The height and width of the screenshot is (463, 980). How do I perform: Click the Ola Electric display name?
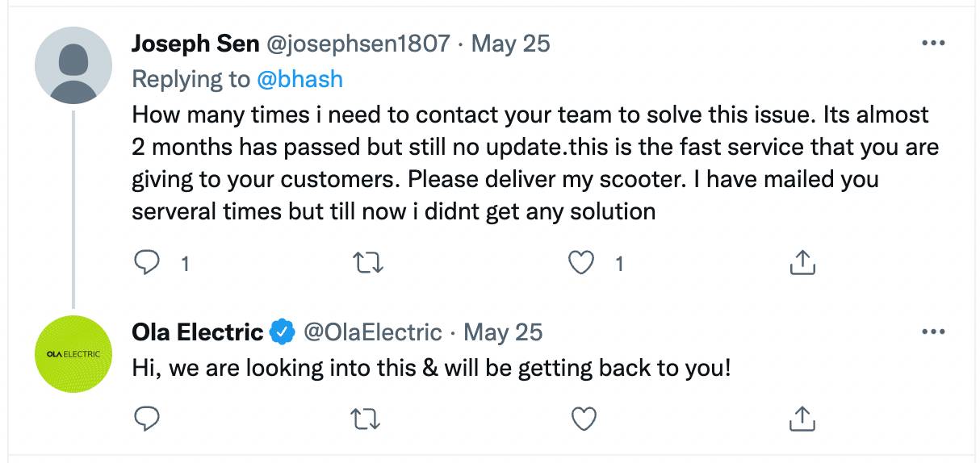pos(198,332)
